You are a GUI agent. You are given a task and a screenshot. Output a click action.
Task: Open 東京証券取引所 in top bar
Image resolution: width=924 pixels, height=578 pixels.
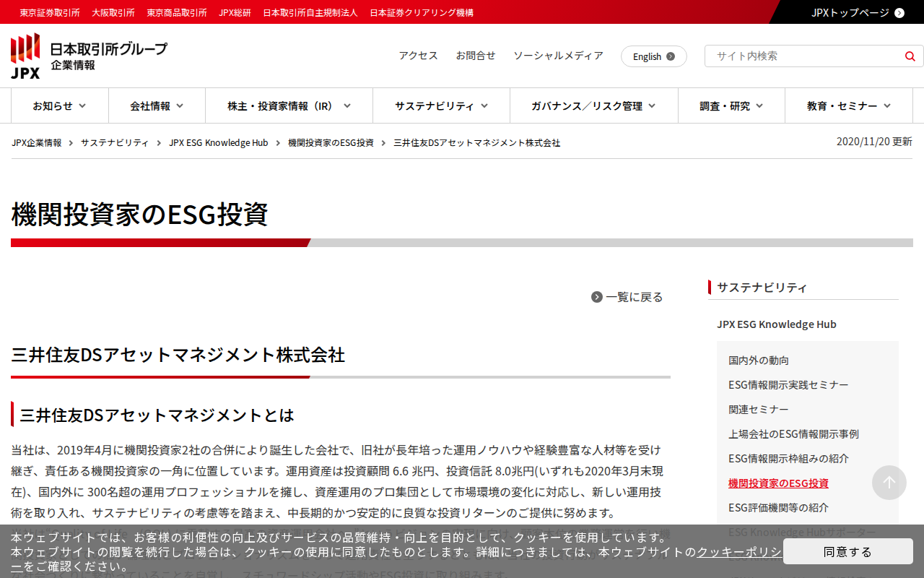[x=50, y=12]
